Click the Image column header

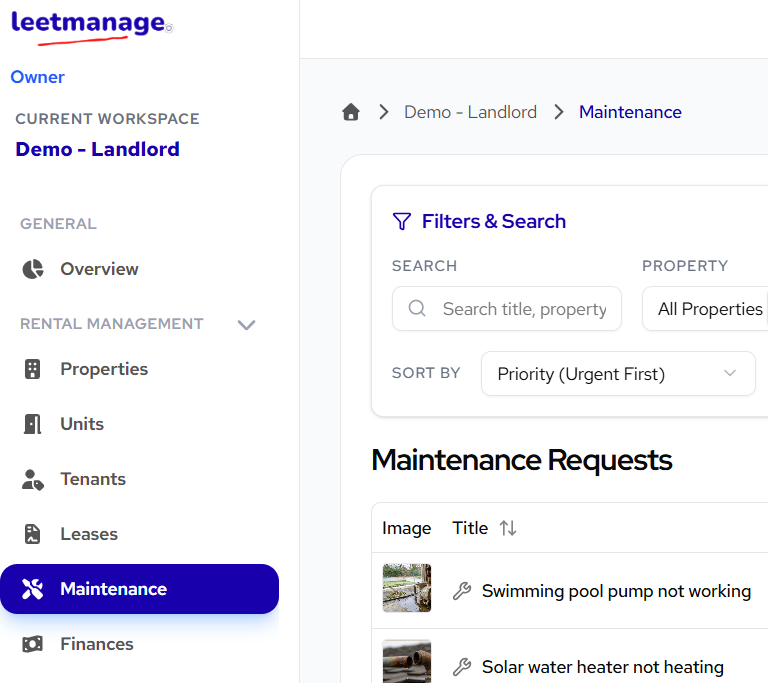pos(407,528)
